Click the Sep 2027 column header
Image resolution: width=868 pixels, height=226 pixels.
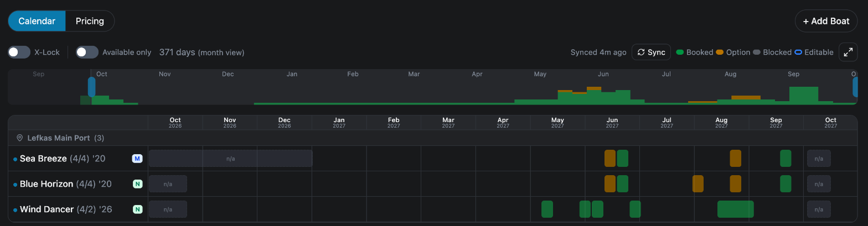tap(776, 123)
